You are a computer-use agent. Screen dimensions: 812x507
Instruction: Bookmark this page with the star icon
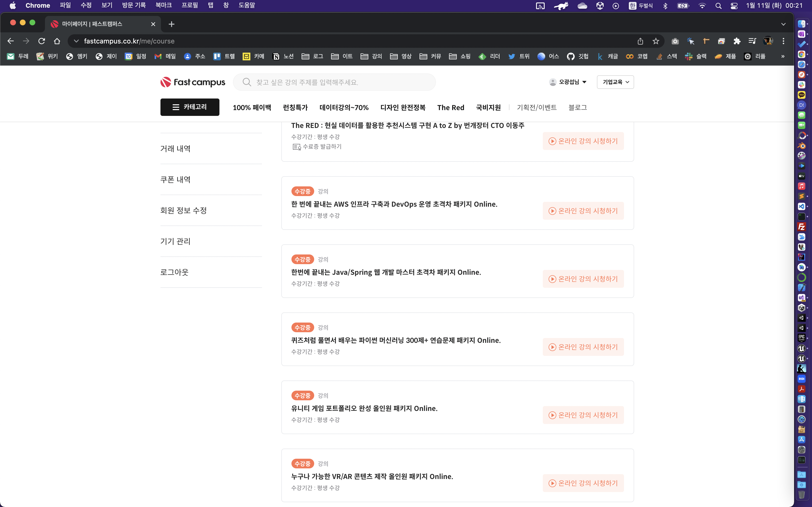(x=656, y=41)
